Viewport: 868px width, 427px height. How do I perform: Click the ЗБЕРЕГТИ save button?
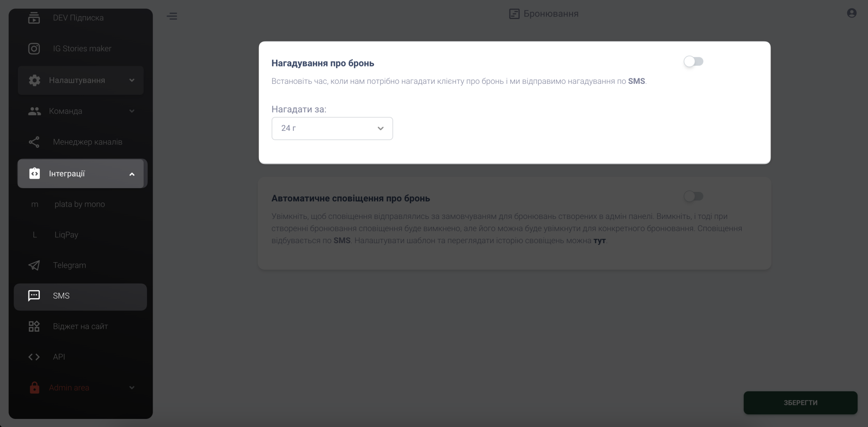[x=800, y=402]
